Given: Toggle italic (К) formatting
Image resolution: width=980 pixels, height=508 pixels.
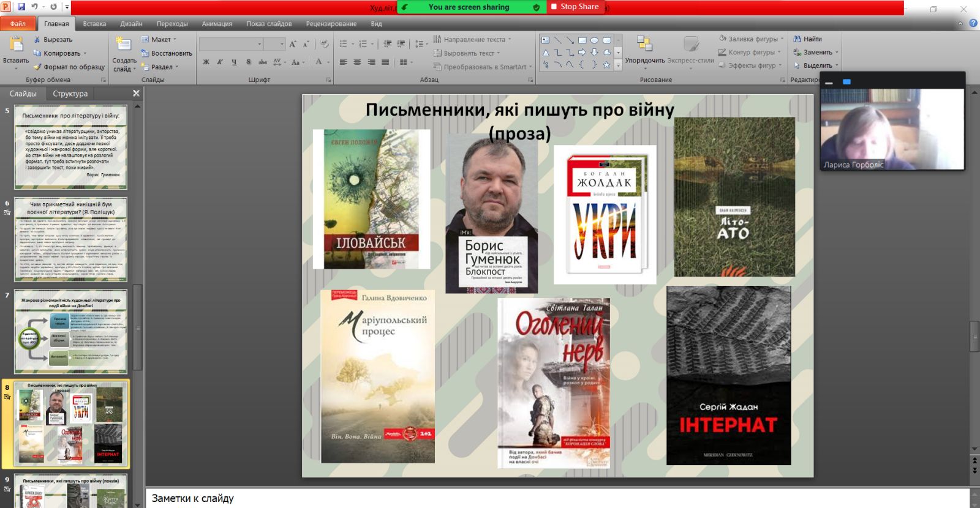Looking at the screenshot, I should coord(219,62).
